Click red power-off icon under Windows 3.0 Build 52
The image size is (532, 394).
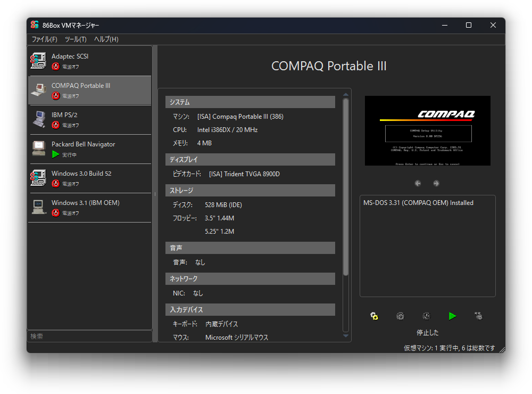56,184
